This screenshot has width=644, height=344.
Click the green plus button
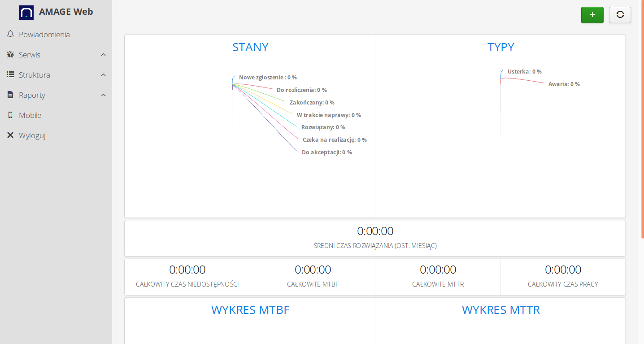(592, 15)
